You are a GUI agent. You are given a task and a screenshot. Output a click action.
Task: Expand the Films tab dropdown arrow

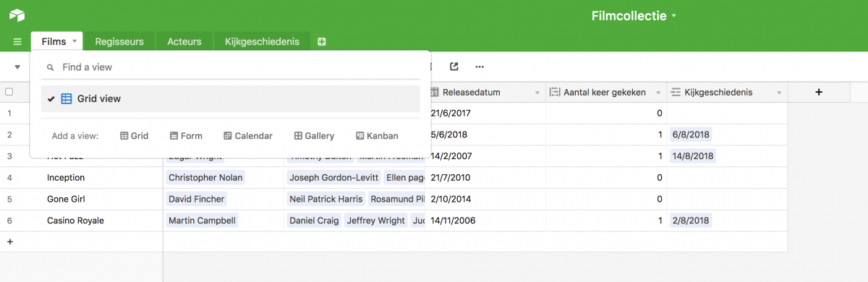[75, 42]
